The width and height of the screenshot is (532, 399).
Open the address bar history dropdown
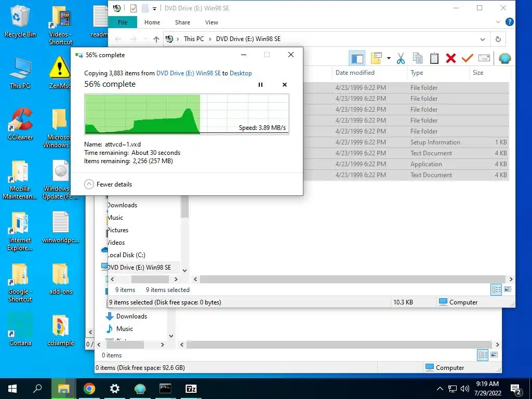(x=483, y=39)
